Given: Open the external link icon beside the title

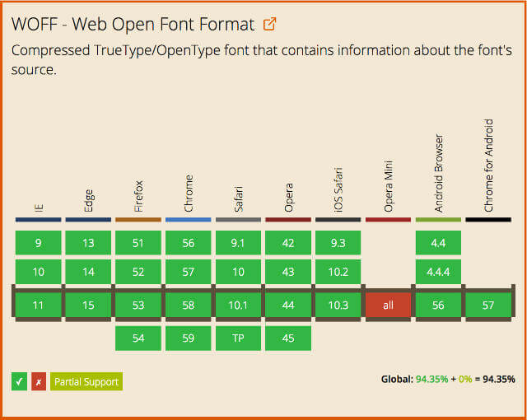Looking at the screenshot, I should 269,24.
